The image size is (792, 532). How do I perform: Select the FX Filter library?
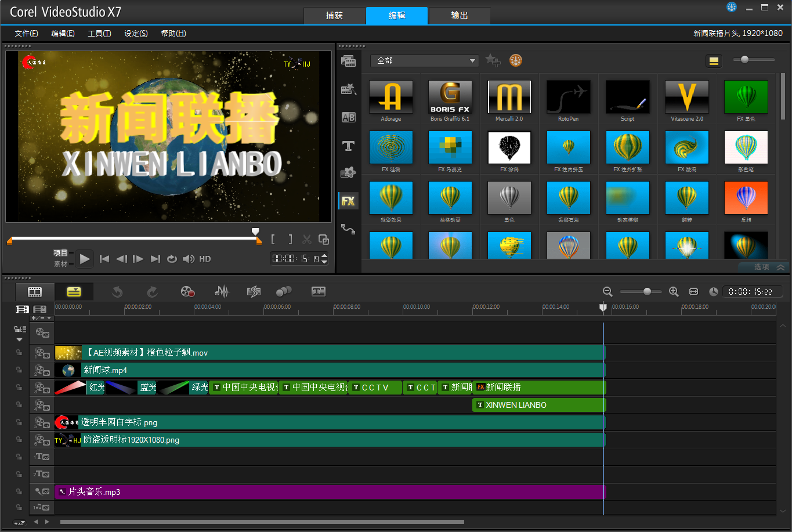point(348,201)
